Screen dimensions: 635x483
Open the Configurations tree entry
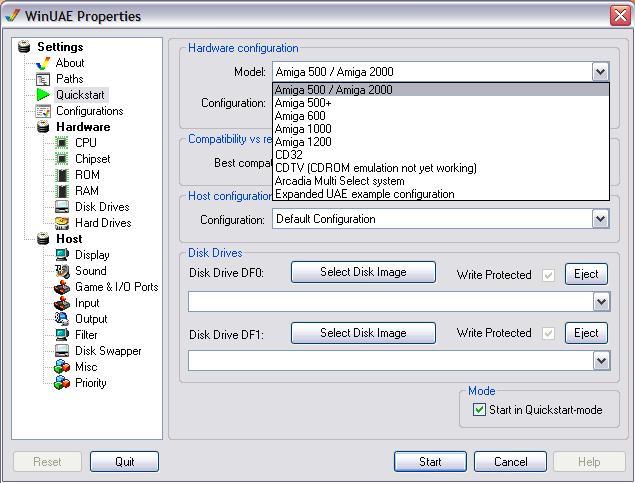click(x=89, y=111)
